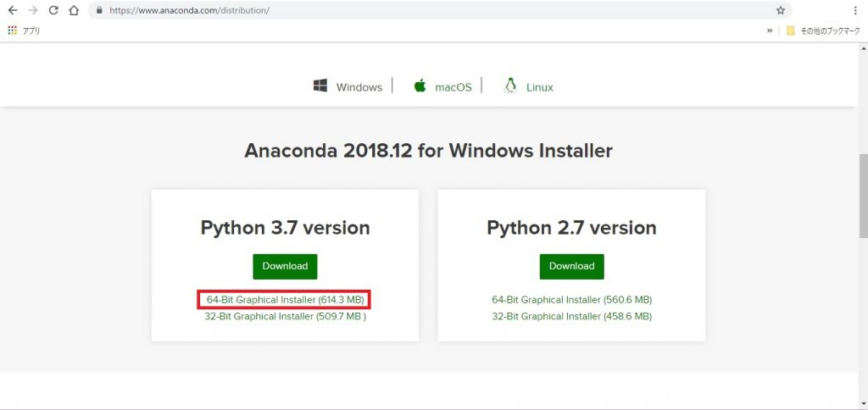Click the Python 2.7 version heading
868x410 pixels.
coord(572,228)
